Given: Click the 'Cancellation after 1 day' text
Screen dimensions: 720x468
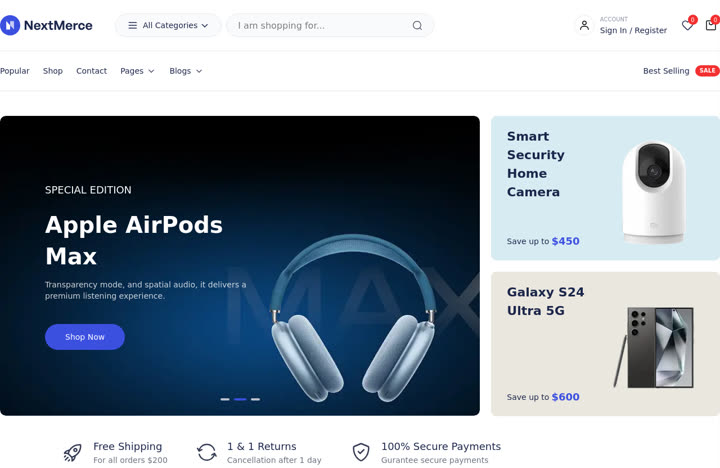Looking at the screenshot, I should pos(274,460).
